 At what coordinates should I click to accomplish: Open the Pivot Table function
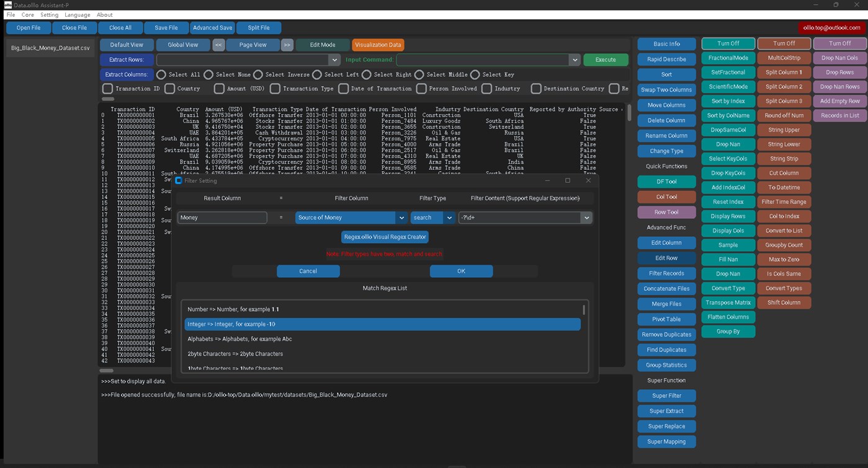[666, 319]
